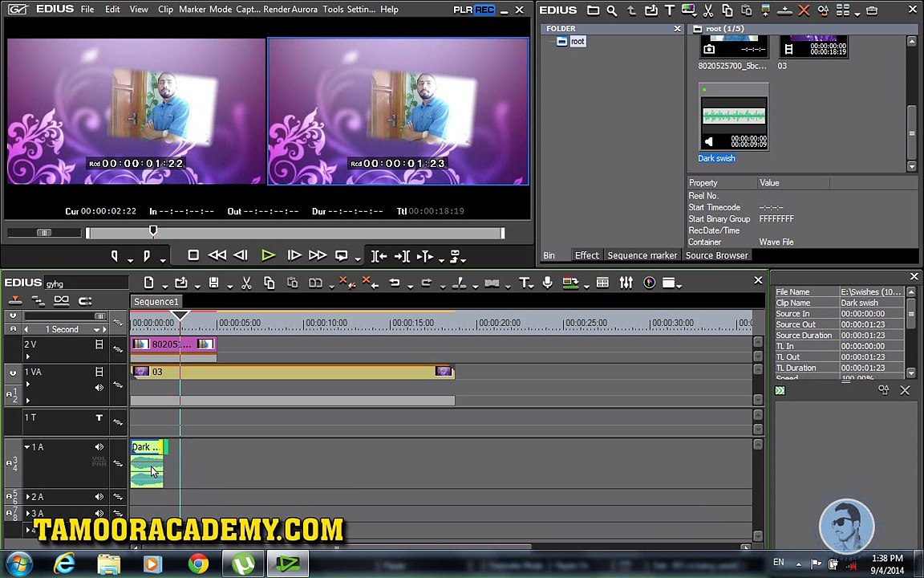Toggle Group/Link mode icon
The height and width of the screenshot is (578, 924).
tap(61, 301)
